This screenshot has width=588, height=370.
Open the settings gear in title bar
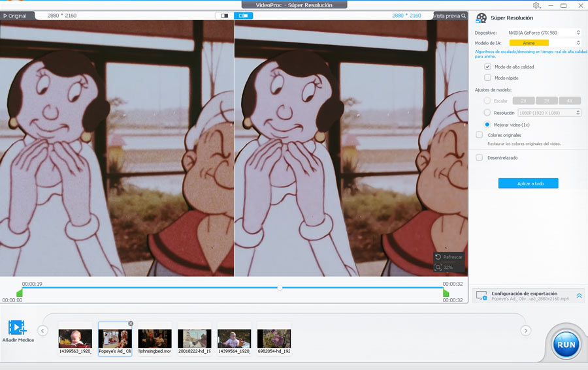536,5
